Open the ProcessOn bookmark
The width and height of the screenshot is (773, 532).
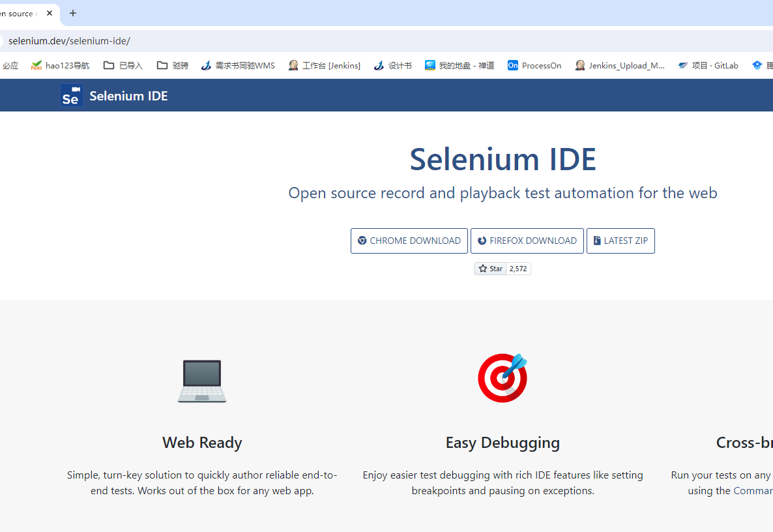(534, 66)
